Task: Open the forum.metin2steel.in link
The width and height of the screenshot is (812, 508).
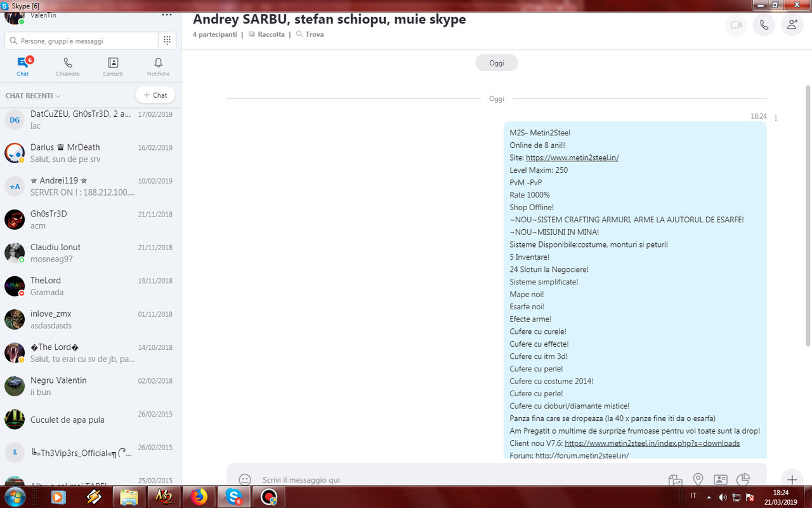Action: pos(582,455)
